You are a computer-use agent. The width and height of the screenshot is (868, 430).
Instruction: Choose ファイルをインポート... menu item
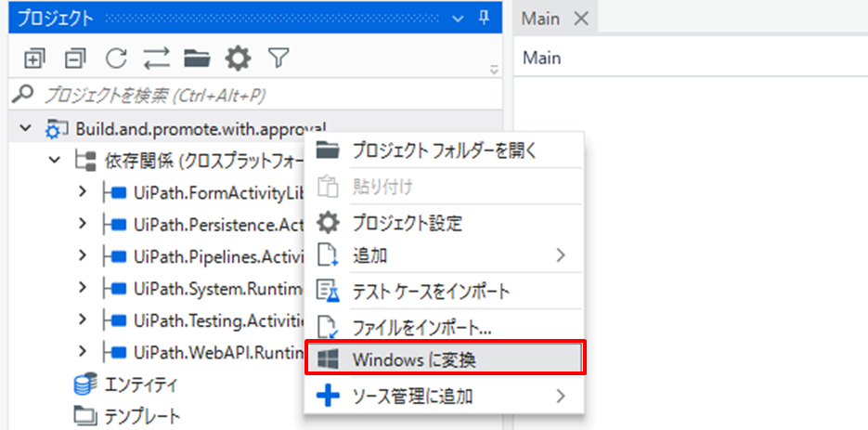[445, 326]
